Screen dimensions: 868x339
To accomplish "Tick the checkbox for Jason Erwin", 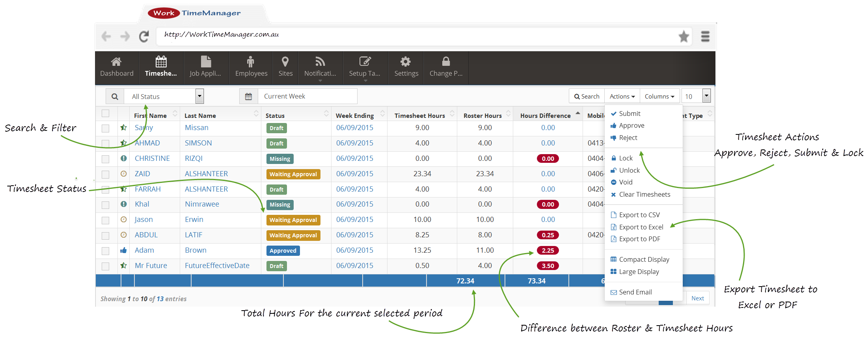I will [x=105, y=220].
